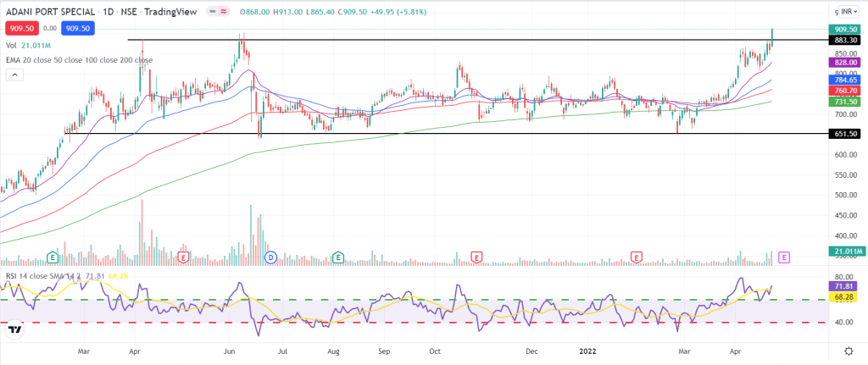Click the green earnings marker near August
The image size is (868, 365).
[x=338, y=257]
